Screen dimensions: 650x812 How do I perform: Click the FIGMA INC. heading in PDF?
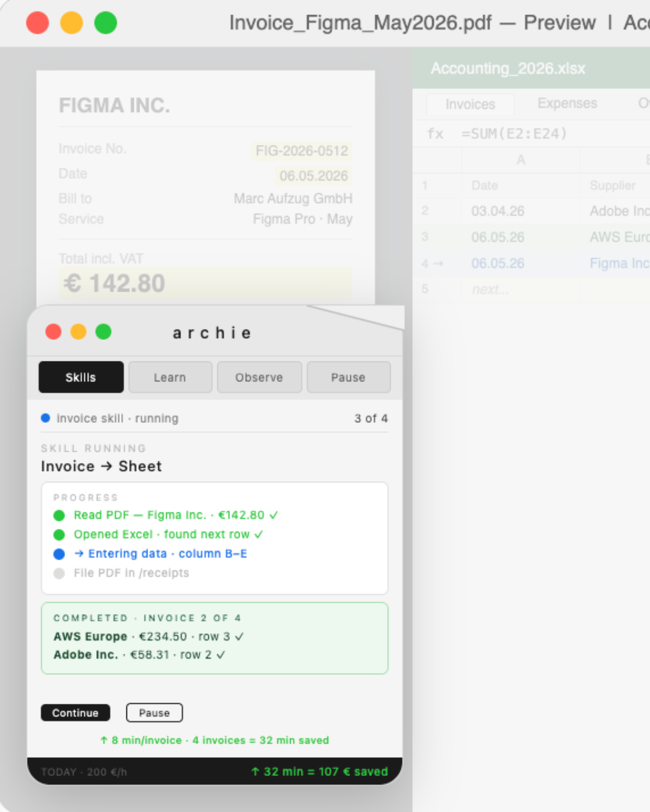point(114,105)
